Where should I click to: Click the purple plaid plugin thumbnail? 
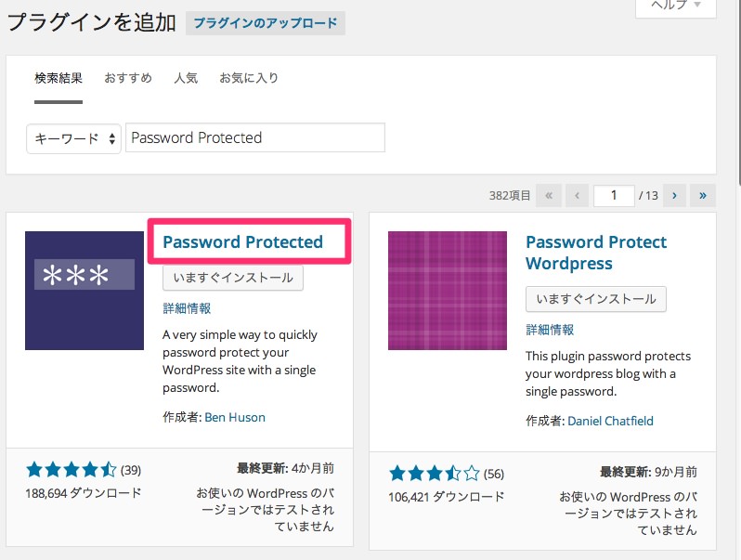click(448, 291)
